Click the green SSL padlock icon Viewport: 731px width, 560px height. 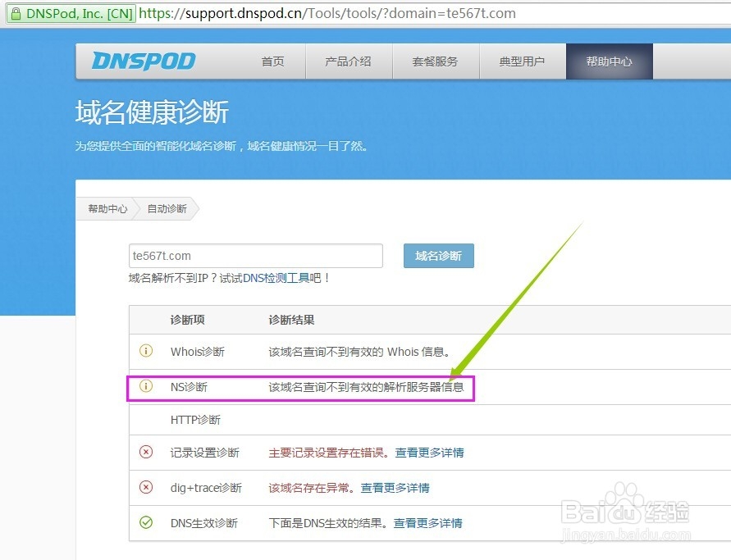pos(16,13)
